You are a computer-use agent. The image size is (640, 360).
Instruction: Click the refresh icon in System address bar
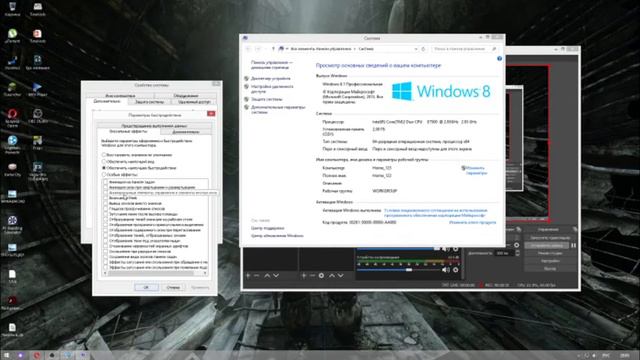[x=423, y=49]
